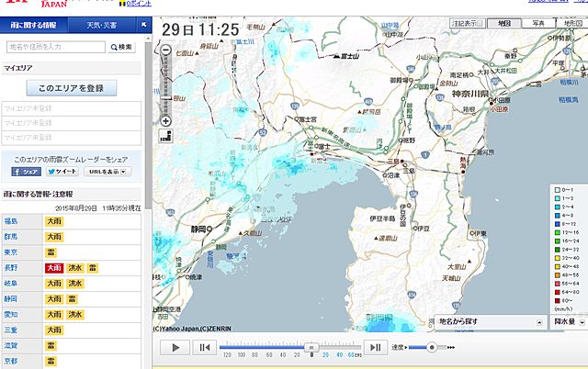Share on Facebook with シェア button

click(x=26, y=171)
